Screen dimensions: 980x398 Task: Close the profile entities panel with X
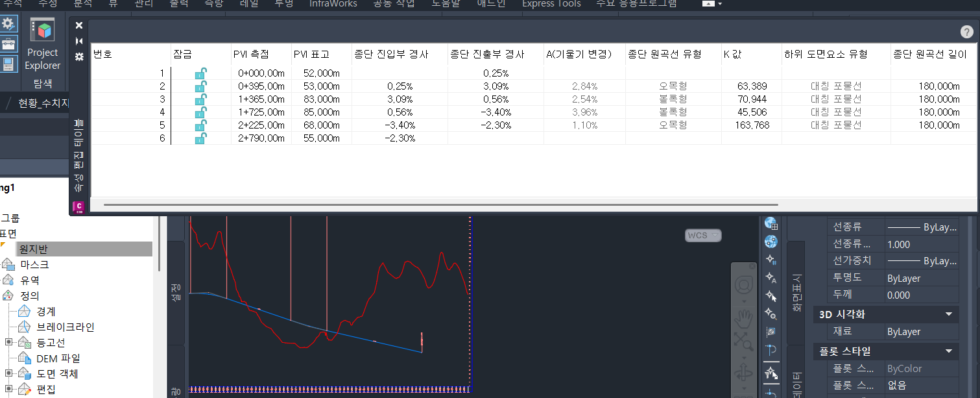[79, 25]
